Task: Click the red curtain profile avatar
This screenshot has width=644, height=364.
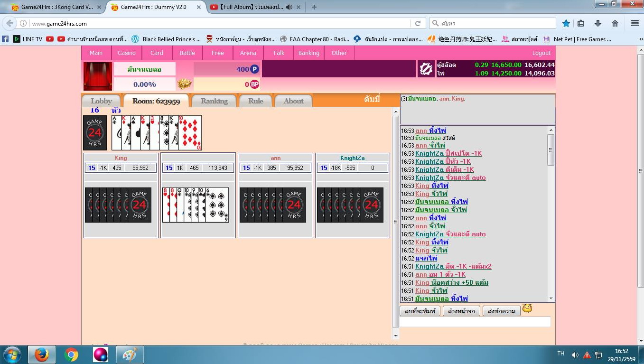Action: 98,76
